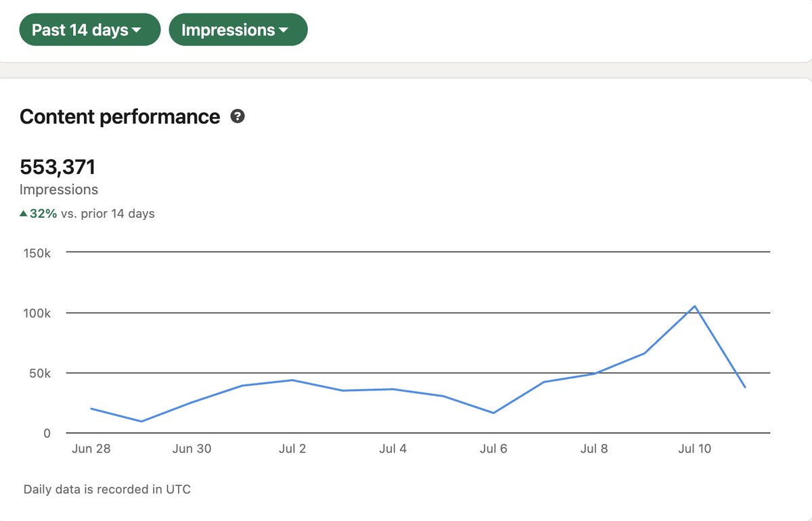Select the lowest dip near Jun 29
This screenshot has width=812, height=521.
pos(141,420)
